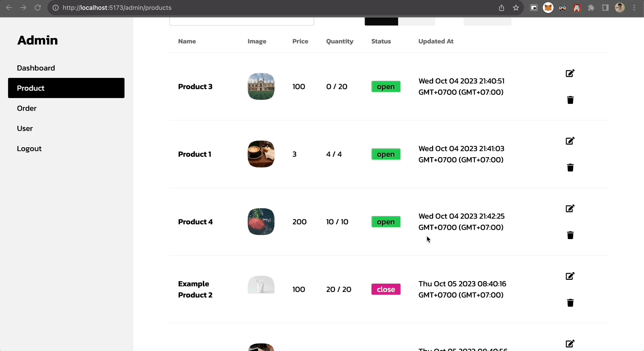Click the Status column header

381,41
